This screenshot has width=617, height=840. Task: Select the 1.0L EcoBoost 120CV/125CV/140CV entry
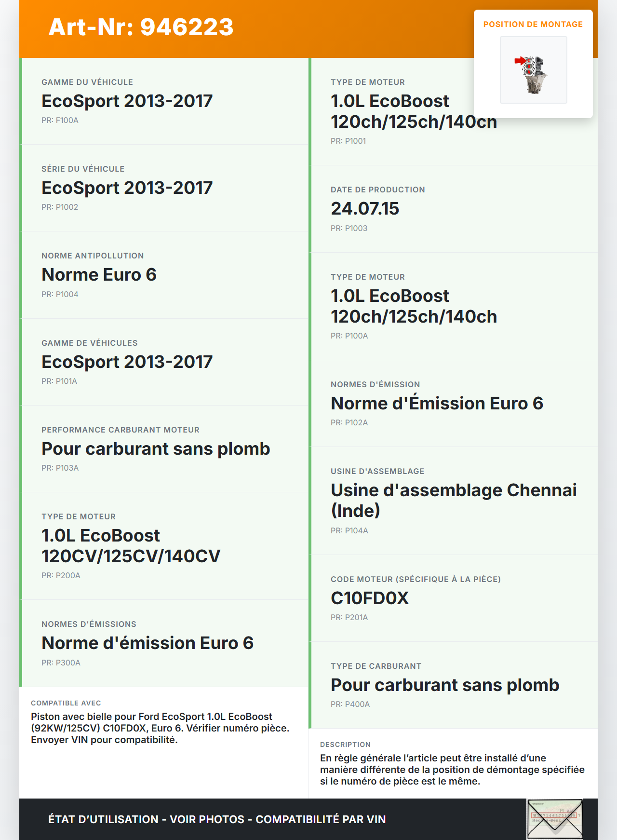[x=131, y=545]
